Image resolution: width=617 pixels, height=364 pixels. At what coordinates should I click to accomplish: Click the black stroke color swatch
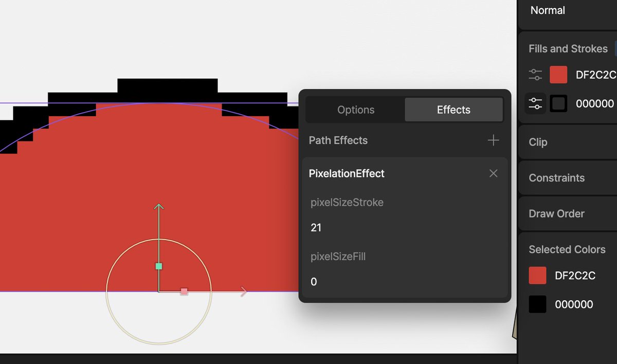pos(558,103)
